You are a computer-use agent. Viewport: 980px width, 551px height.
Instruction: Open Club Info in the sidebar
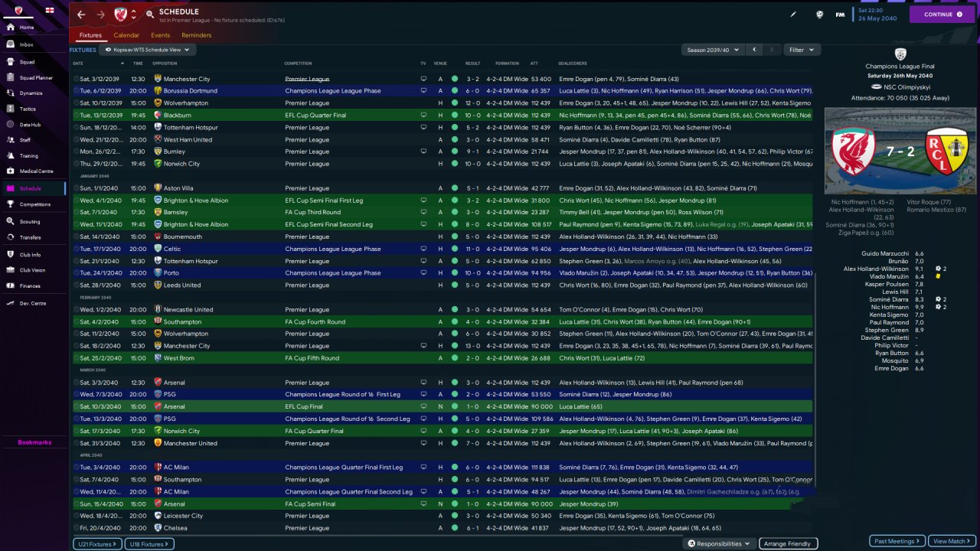tap(31, 254)
